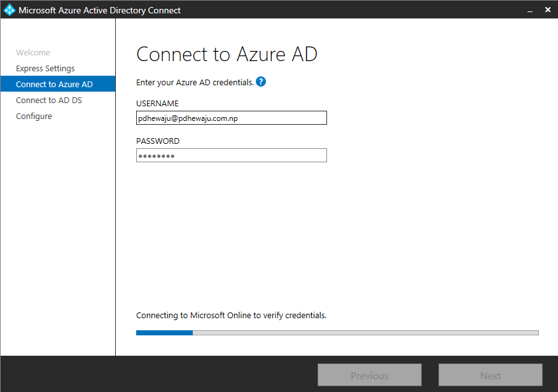The height and width of the screenshot is (392, 558).
Task: Focus the USERNAME input field
Action: (232, 118)
